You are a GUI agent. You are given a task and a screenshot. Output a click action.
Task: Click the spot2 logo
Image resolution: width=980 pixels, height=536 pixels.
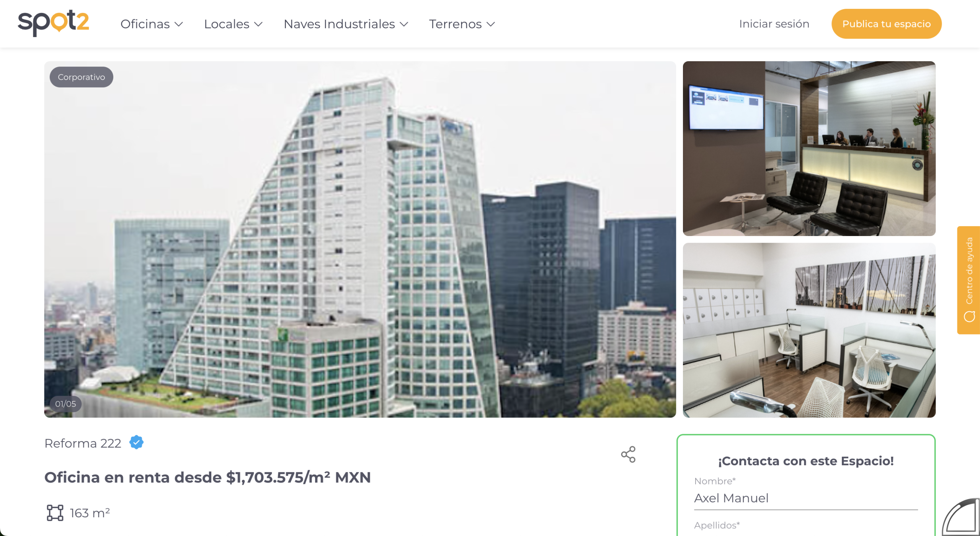pos(53,23)
